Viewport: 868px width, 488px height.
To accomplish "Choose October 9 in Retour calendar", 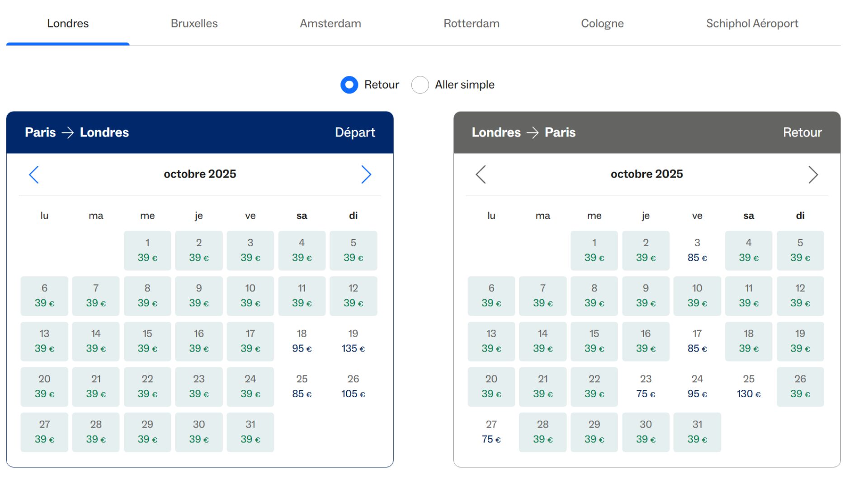I will click(646, 296).
